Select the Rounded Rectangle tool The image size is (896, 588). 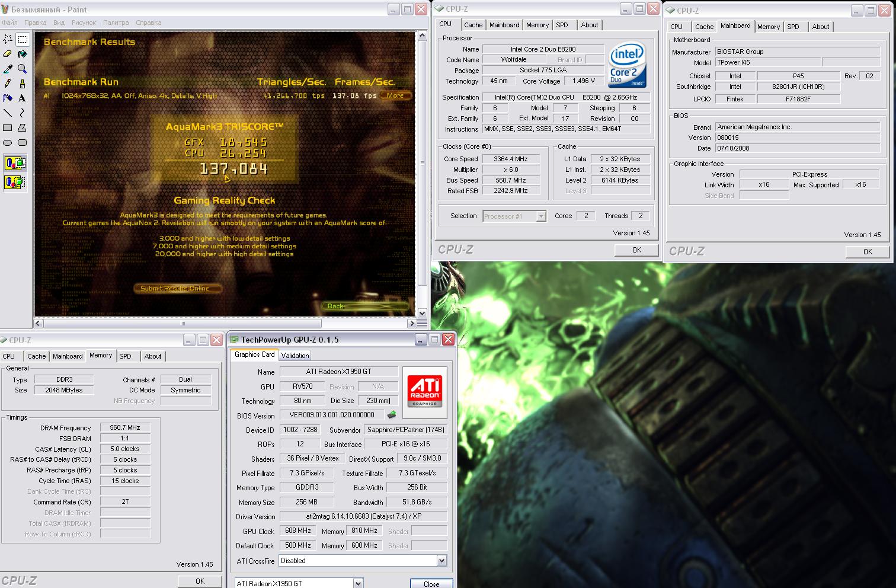point(23,142)
